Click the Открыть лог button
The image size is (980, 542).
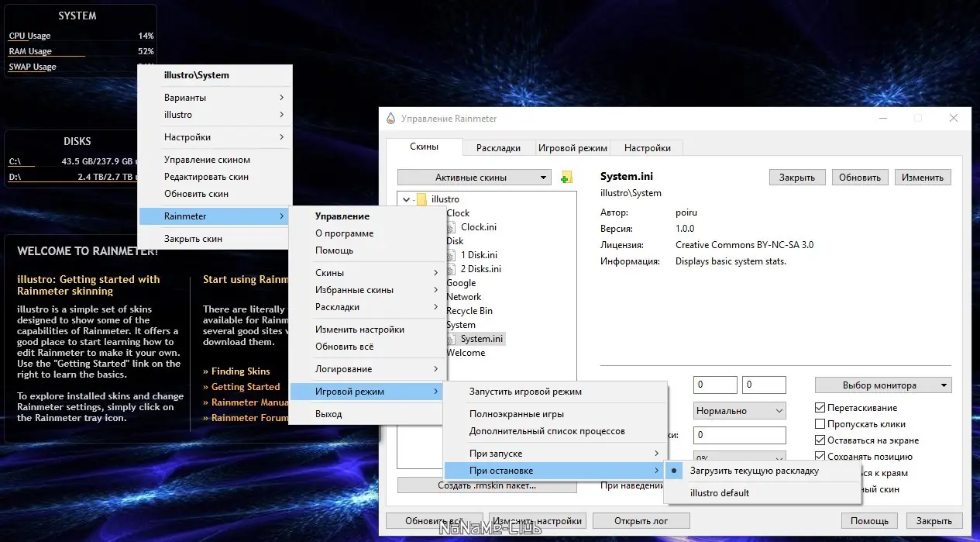click(640, 521)
